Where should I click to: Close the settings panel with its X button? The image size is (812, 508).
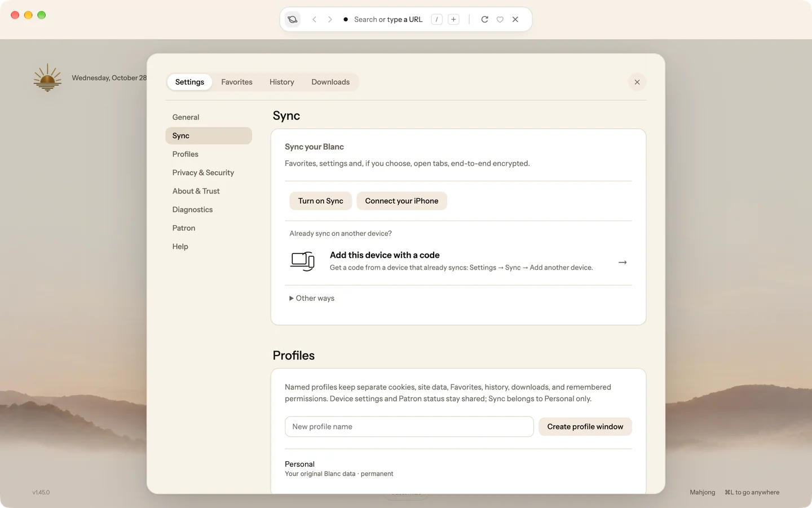[637, 82]
